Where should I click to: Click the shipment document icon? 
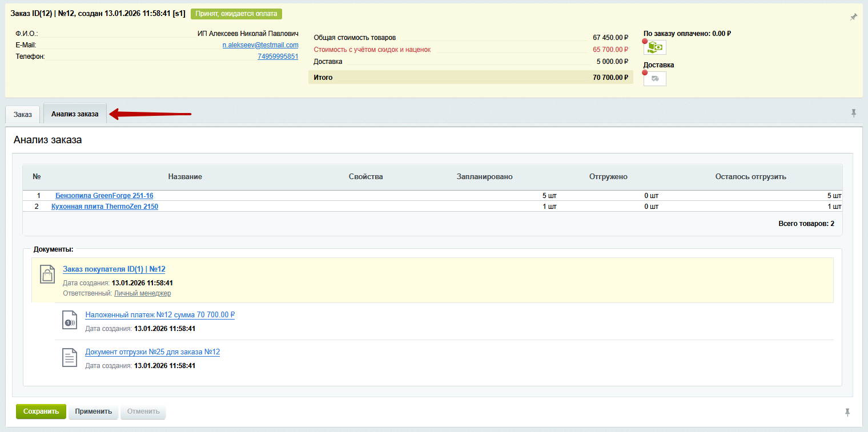[x=69, y=358]
